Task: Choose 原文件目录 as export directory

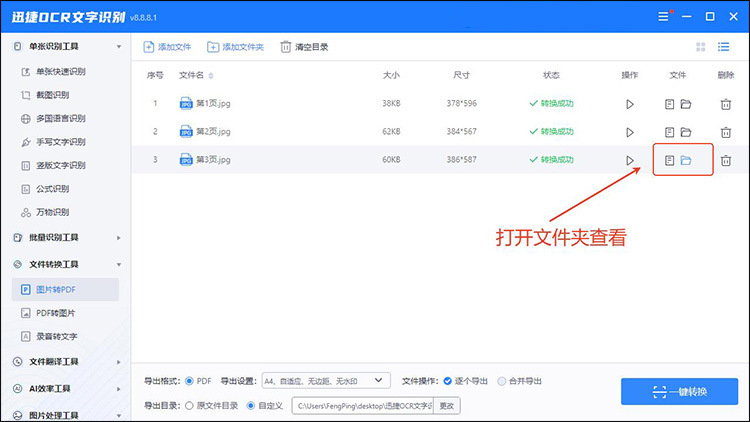Action: 189,406
